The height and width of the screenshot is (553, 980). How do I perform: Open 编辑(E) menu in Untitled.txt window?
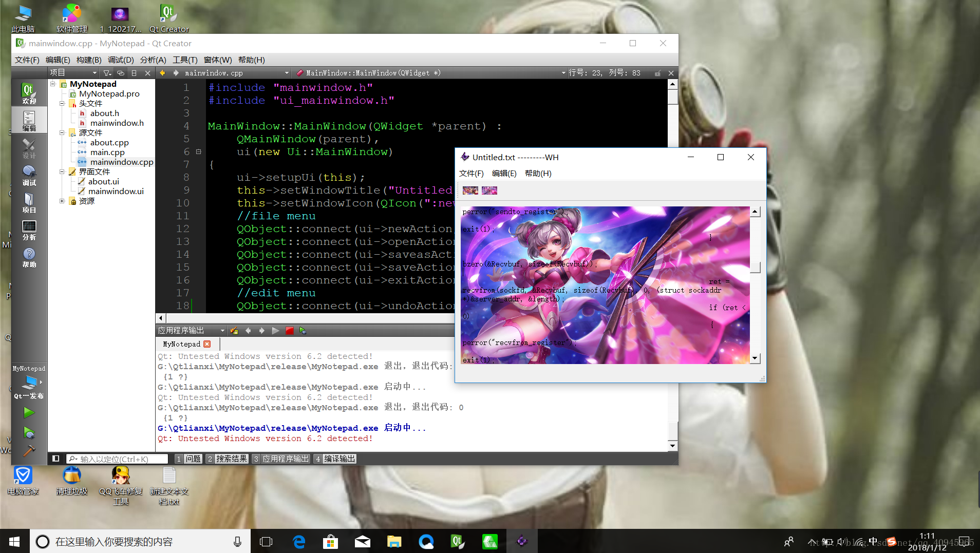[x=504, y=174]
